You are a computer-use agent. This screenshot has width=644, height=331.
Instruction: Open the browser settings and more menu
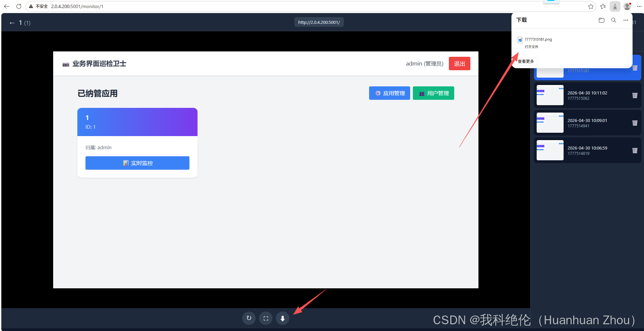[x=639, y=6]
